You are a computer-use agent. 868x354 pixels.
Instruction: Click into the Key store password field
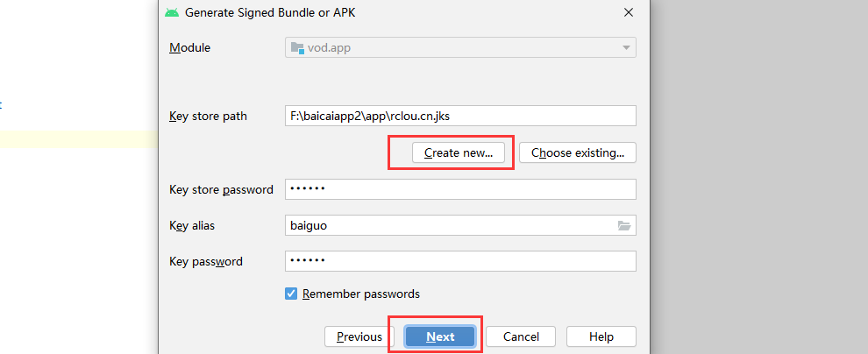point(460,189)
